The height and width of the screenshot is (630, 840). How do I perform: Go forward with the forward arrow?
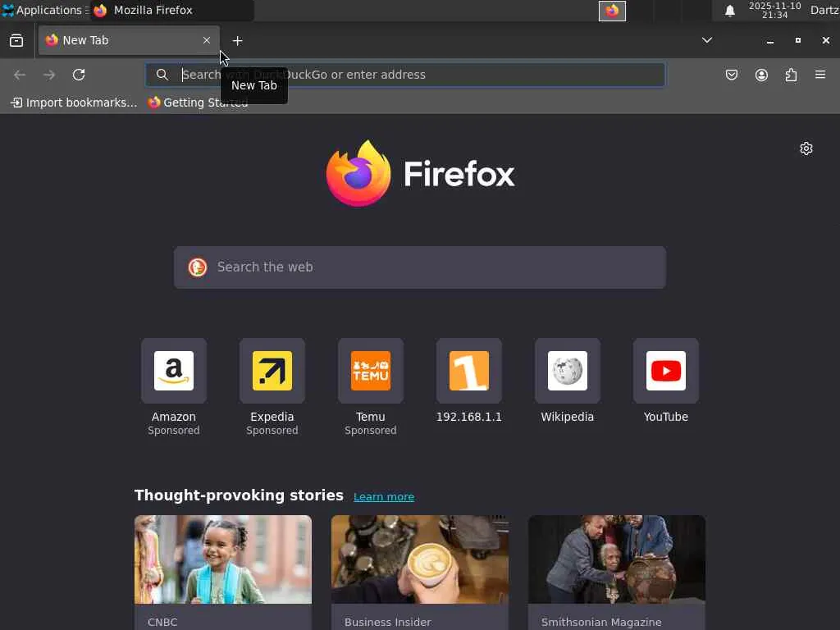coord(49,75)
